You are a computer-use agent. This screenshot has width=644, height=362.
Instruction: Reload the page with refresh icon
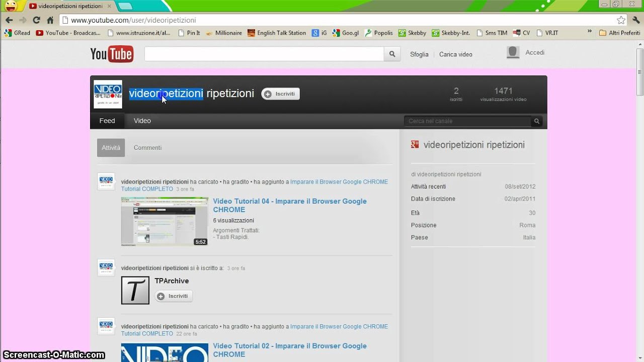tap(36, 20)
